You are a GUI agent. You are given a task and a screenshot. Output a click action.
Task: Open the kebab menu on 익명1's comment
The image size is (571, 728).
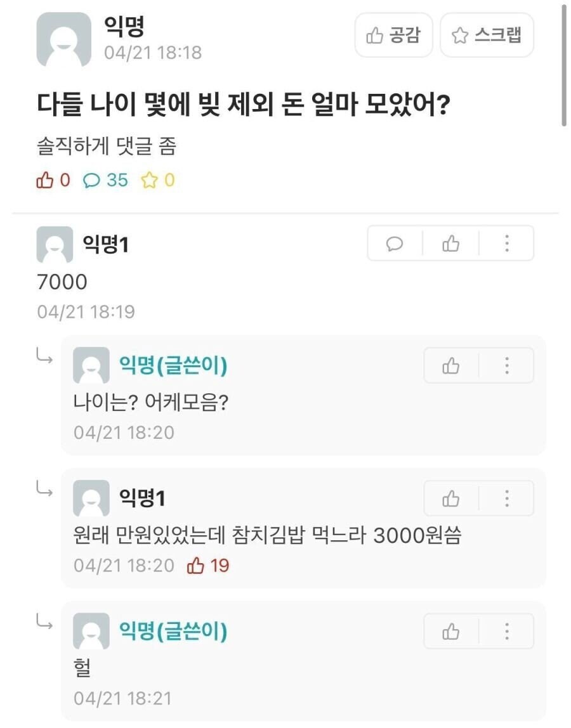coord(506,243)
